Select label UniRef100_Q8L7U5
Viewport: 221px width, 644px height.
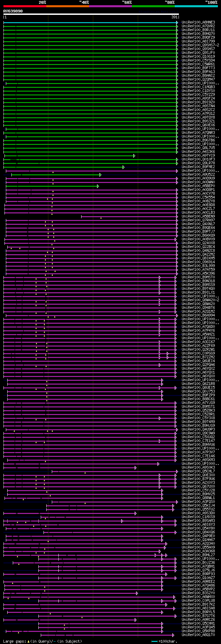(x=198, y=148)
